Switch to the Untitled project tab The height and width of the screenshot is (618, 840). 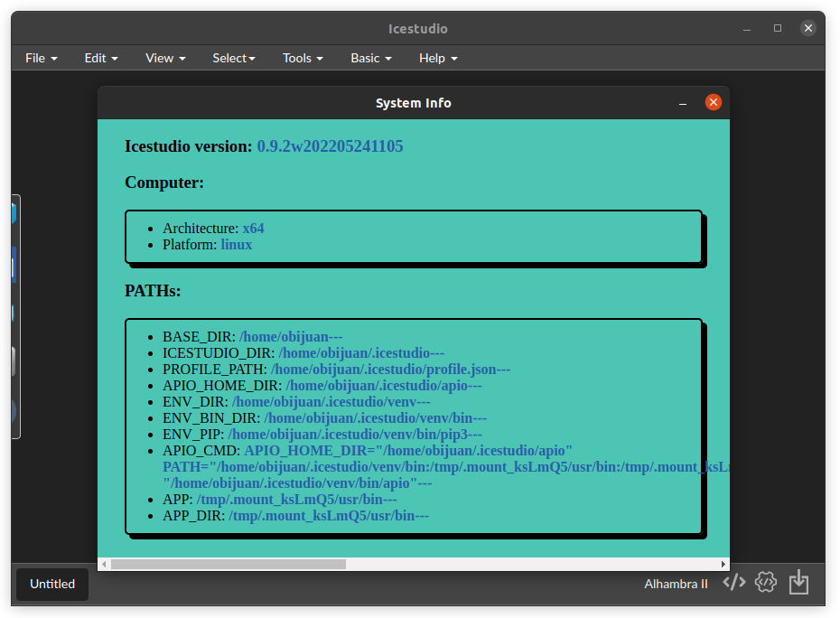51,584
